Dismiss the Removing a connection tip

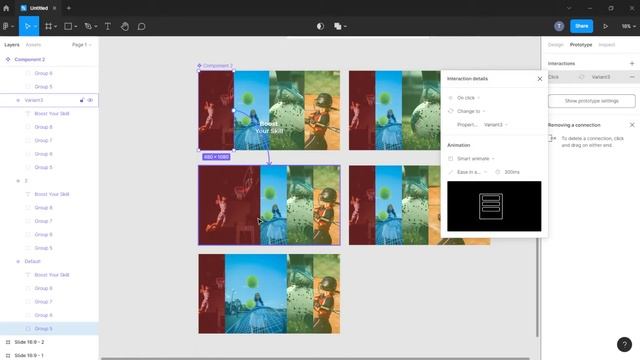coord(632,125)
